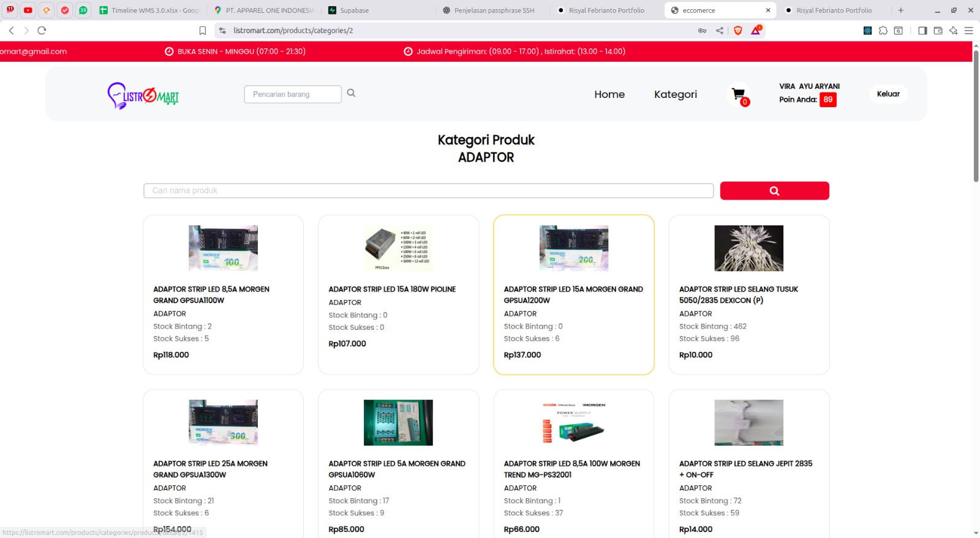980x538 pixels.
Task: Reload the page using browser refresh icon
Action: click(42, 31)
